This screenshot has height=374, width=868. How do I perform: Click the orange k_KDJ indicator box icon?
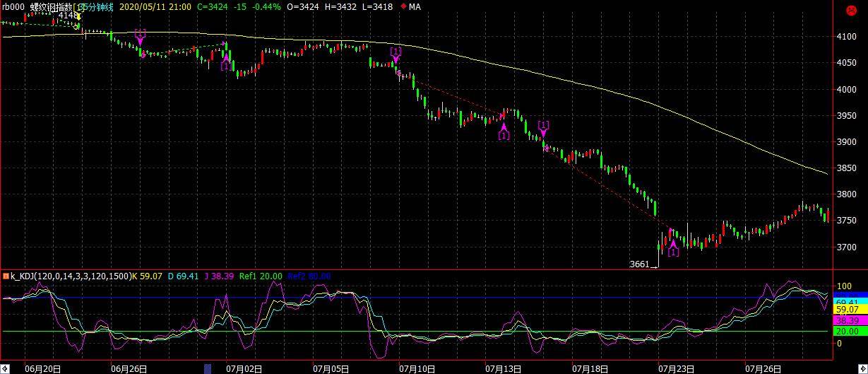[4, 276]
